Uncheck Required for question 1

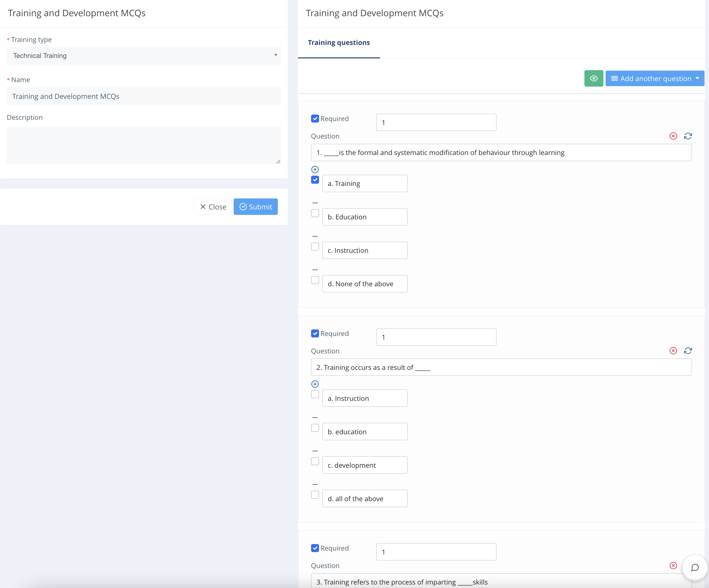[x=315, y=119]
